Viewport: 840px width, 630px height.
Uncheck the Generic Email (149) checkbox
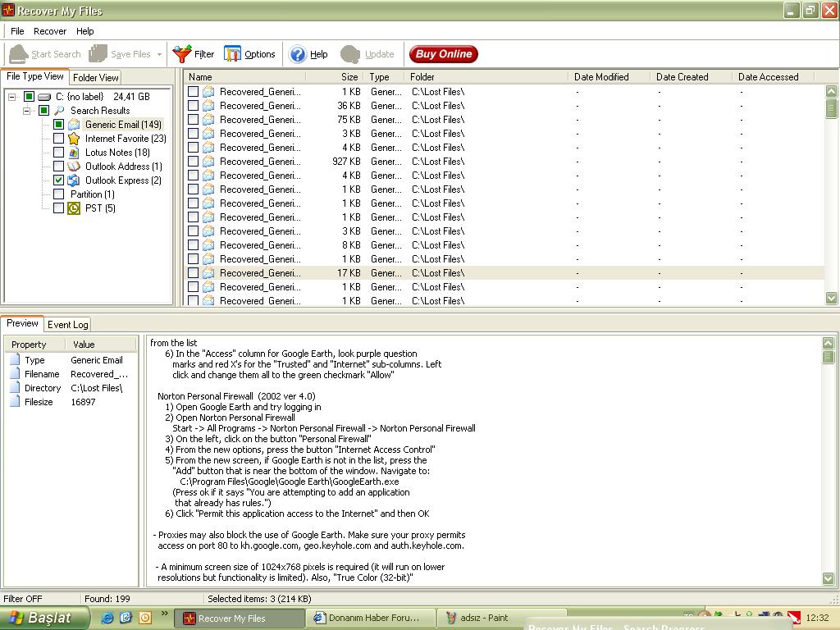pyautogui.click(x=58, y=125)
